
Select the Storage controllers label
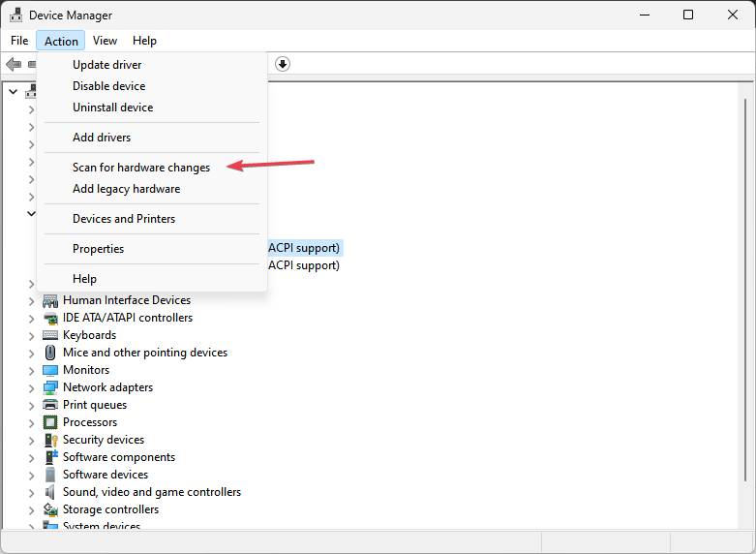tap(111, 508)
